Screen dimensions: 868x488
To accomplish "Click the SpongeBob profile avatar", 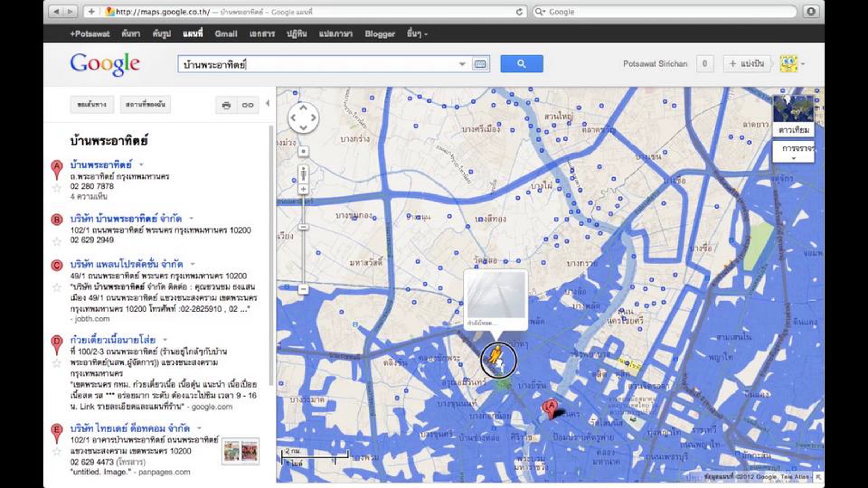I will point(789,64).
